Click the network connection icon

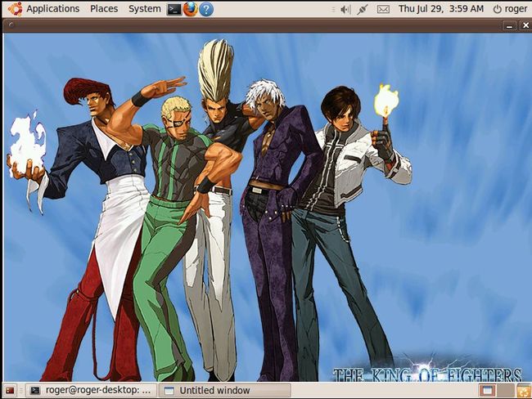click(362, 10)
